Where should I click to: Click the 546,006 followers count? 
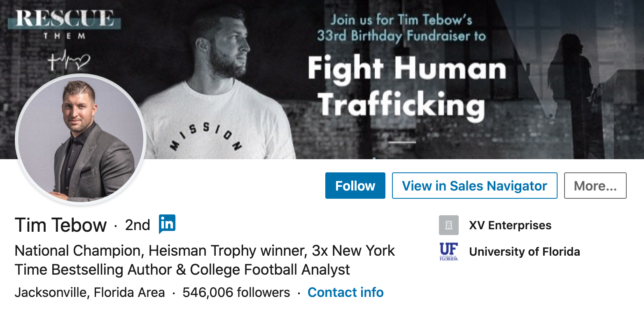click(236, 292)
